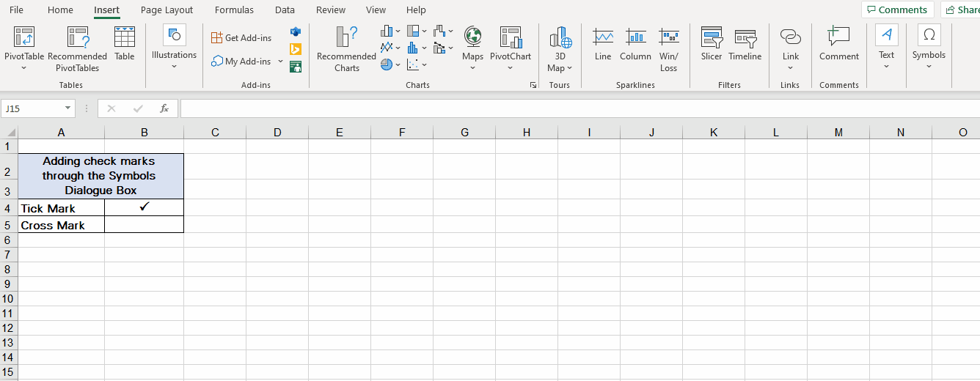Open Recommended Charts
The height and width of the screenshot is (381, 980).
coord(346,49)
